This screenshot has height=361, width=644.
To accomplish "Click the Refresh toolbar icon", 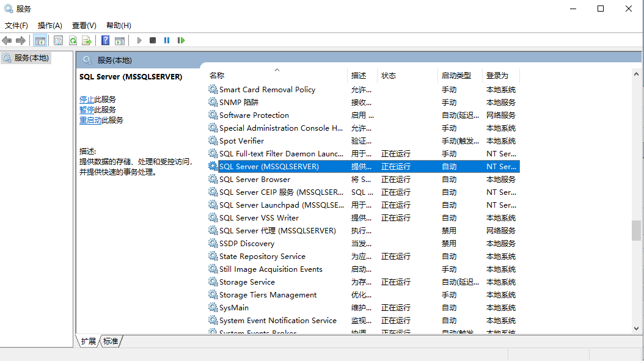I will pyautogui.click(x=73, y=40).
